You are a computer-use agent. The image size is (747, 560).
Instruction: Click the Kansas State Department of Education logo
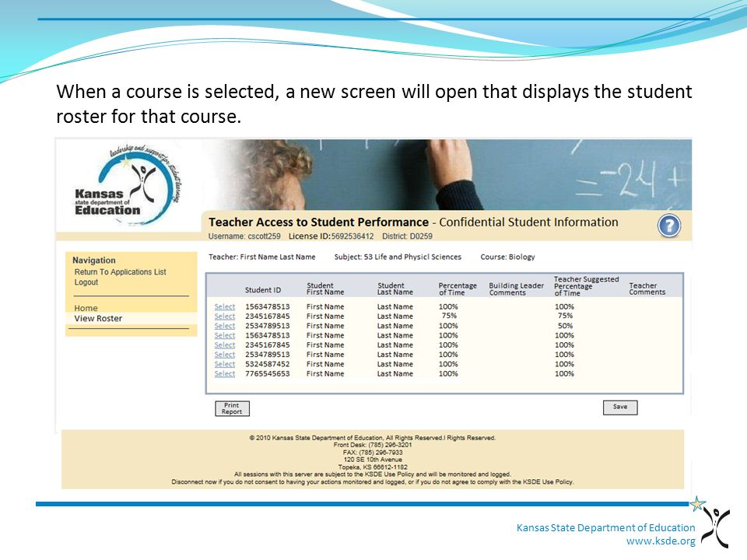(x=128, y=186)
